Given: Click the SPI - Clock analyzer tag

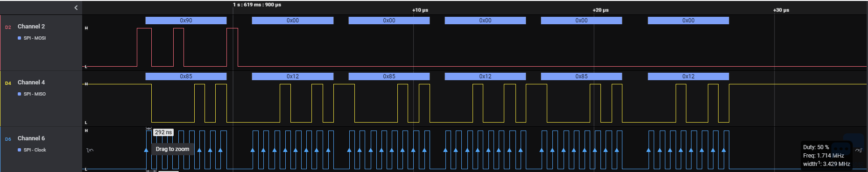Looking at the screenshot, I should (32, 150).
